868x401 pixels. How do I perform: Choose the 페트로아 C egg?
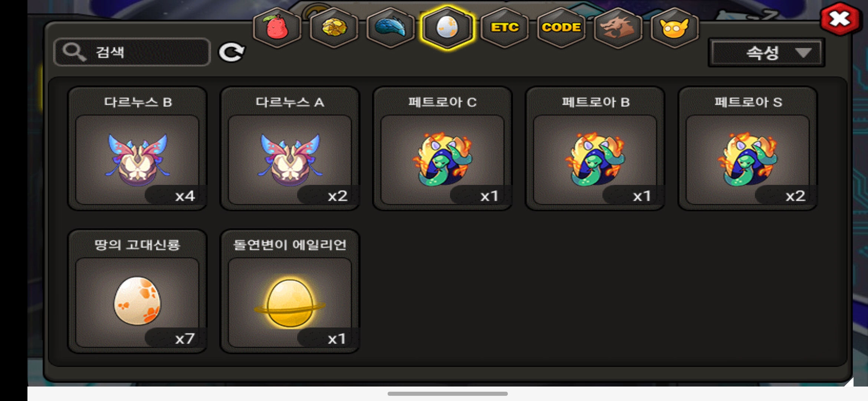442,149
